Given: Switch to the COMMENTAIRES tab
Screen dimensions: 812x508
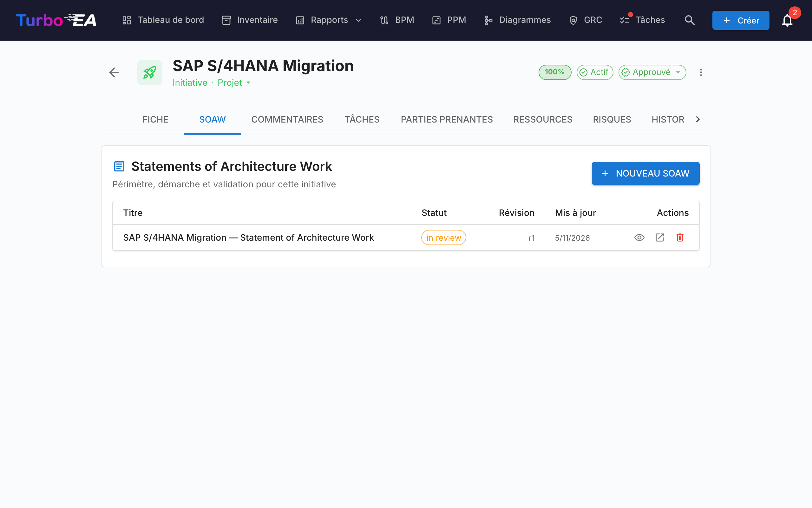Looking at the screenshot, I should pos(287,119).
